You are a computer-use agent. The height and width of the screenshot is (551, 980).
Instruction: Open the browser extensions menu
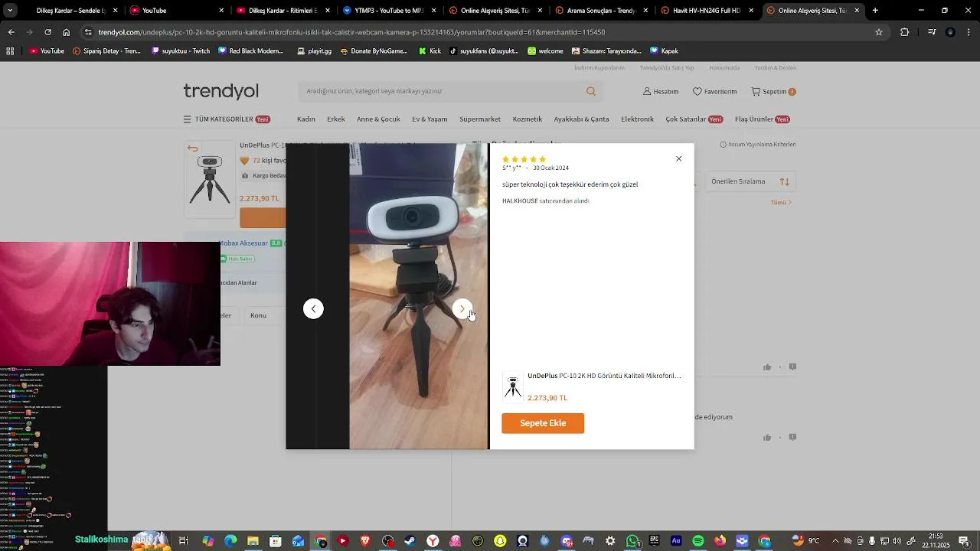click(x=905, y=32)
